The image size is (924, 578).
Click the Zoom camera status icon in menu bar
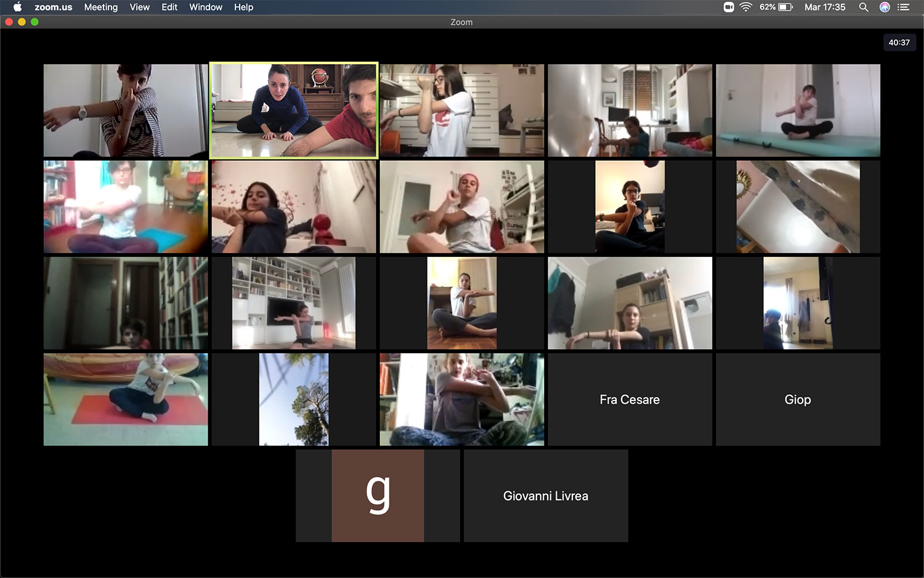[729, 7]
